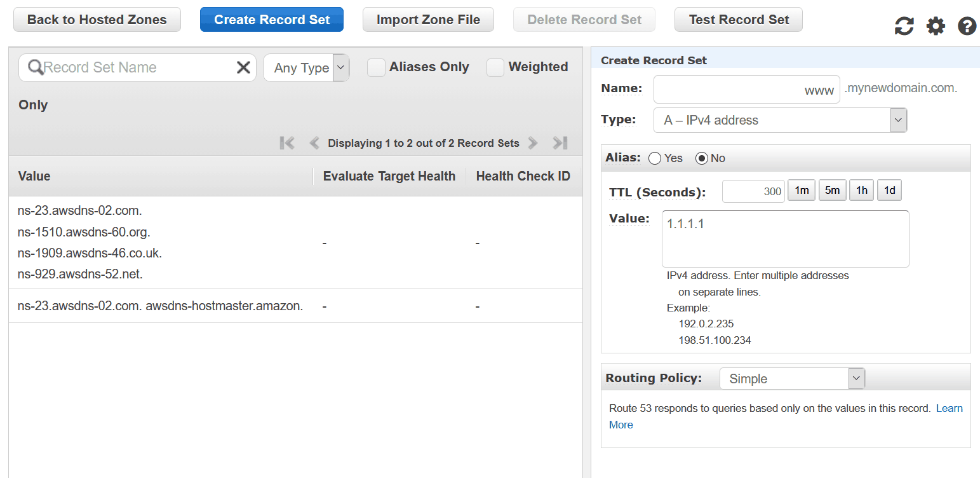Click Back to Hosted Zones button
The image size is (980, 478).
97,20
